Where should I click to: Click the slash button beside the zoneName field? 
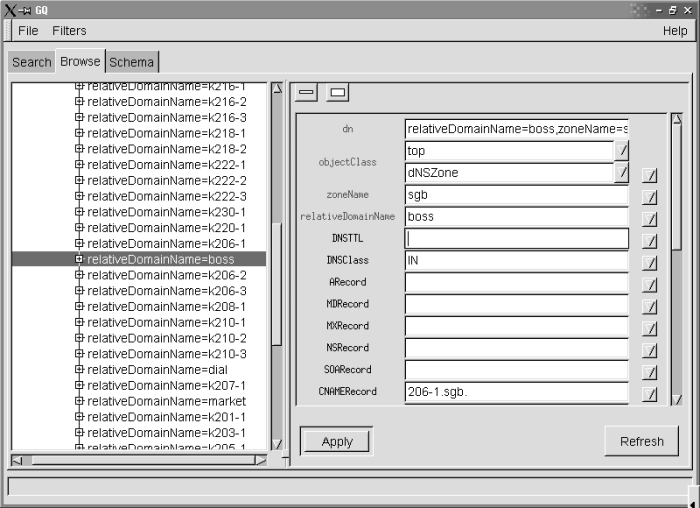click(649, 197)
